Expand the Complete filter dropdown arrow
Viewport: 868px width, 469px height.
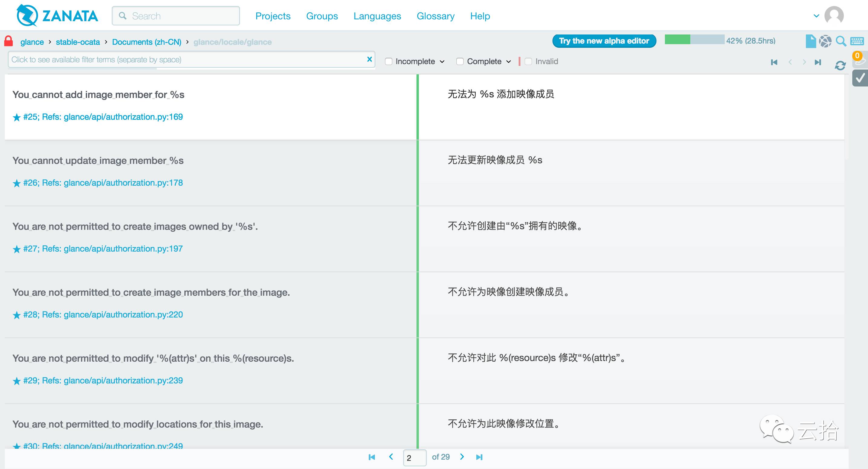click(509, 62)
